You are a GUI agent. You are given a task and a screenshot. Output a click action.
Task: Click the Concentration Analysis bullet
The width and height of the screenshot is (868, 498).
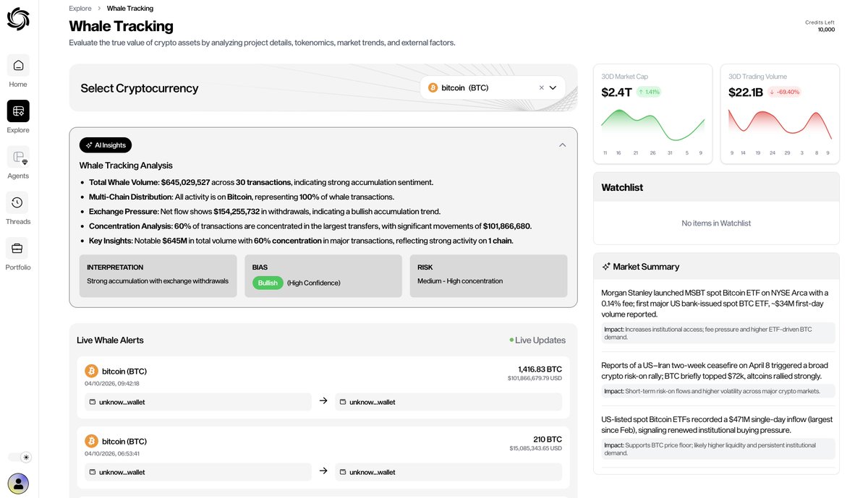coord(310,226)
